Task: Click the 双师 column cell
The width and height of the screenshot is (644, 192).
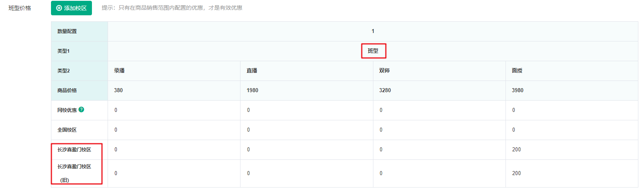Action: click(439, 71)
